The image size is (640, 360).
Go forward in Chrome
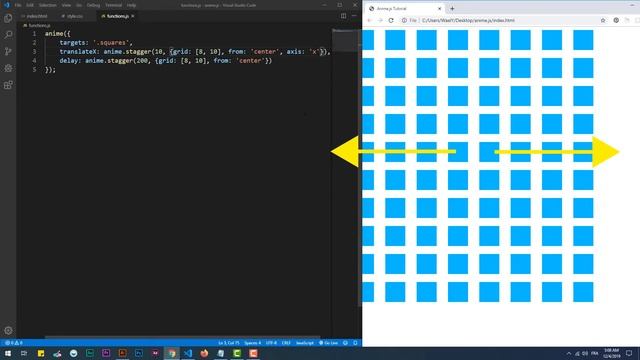pos(380,20)
